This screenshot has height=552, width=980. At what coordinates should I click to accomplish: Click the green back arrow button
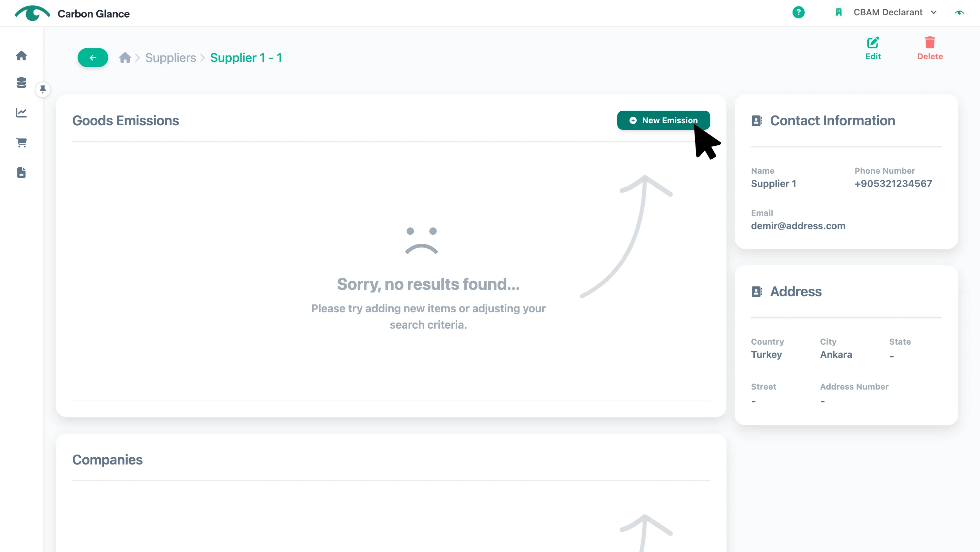pos(93,58)
